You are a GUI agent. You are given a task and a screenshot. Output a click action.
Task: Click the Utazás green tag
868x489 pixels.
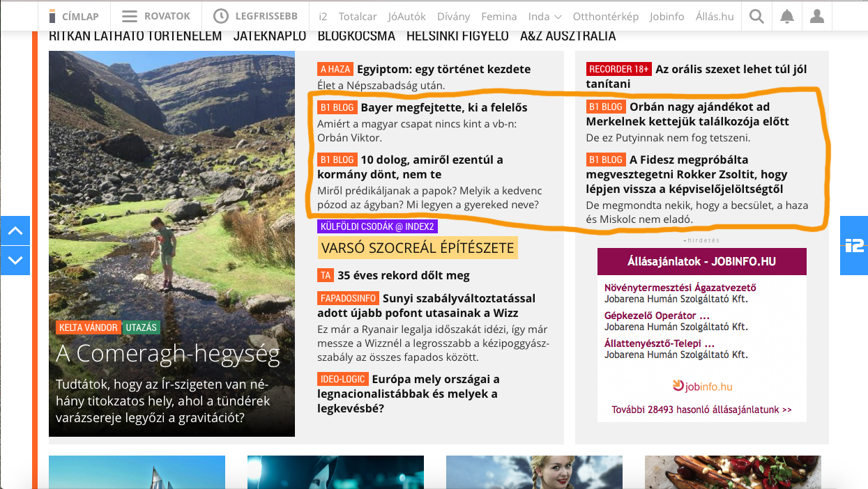pos(142,327)
